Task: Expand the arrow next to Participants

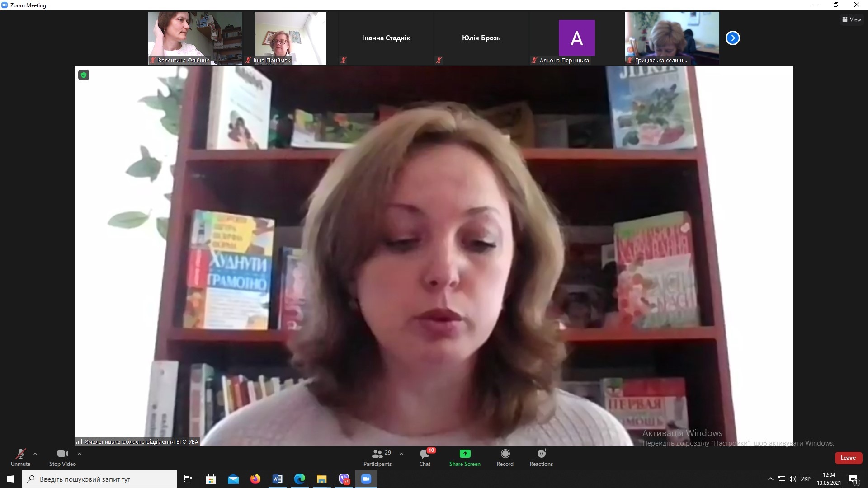Action: coord(401,454)
